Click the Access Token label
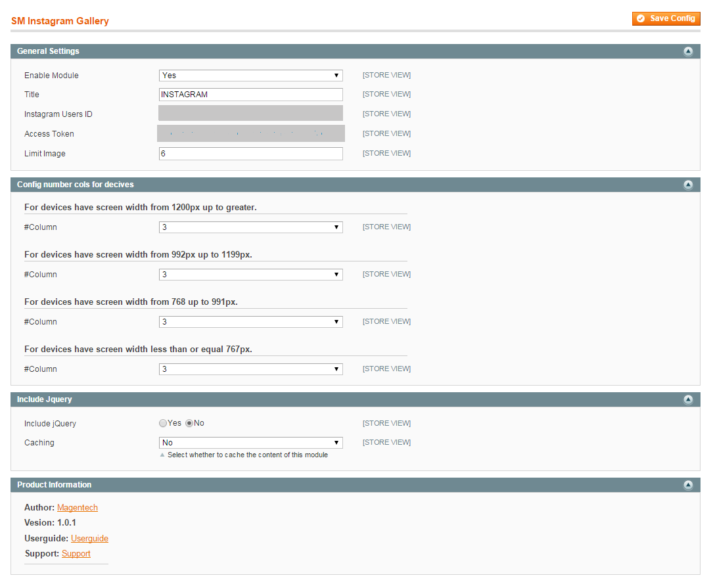Image resolution: width=713 pixels, height=588 pixels. coord(49,134)
